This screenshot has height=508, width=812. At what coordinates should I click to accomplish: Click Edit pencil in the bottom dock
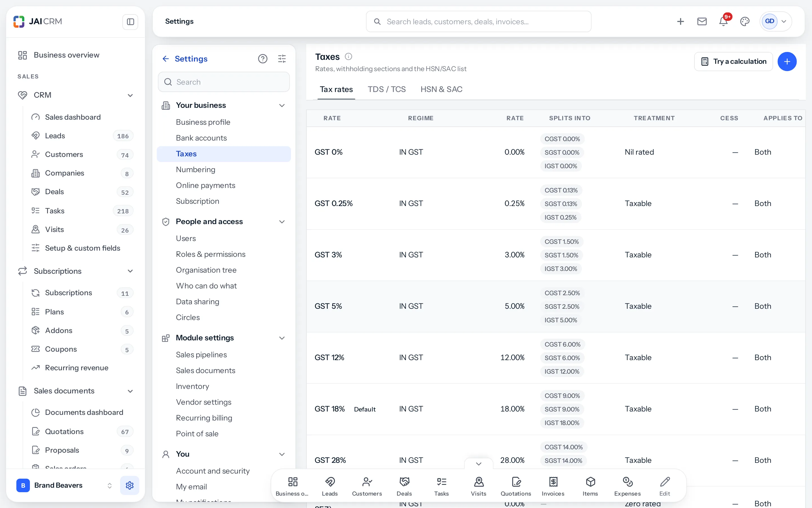[665, 486]
